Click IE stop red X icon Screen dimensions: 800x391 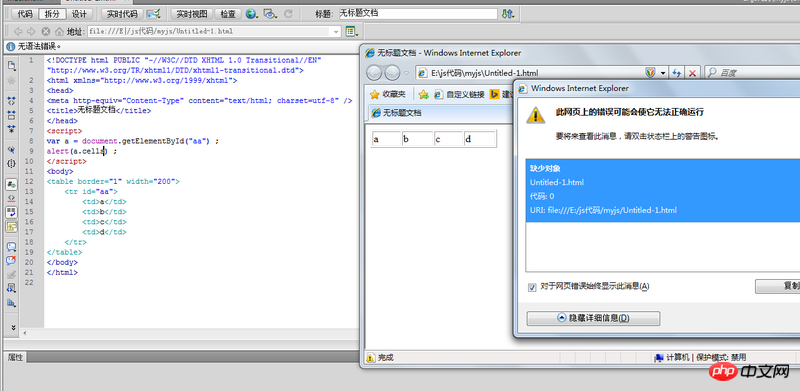[x=692, y=73]
